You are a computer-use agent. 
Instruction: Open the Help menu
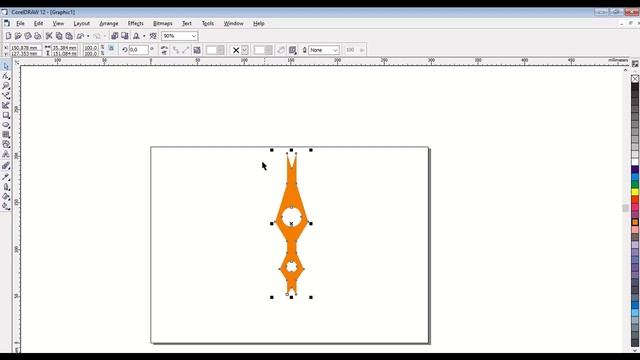[x=258, y=23]
